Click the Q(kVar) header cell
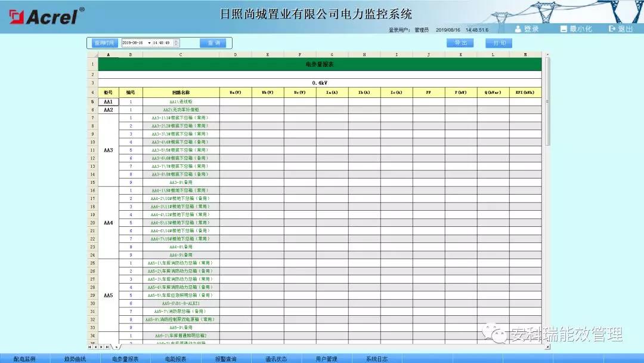Screen dimensions: 644x363 tap(493, 93)
